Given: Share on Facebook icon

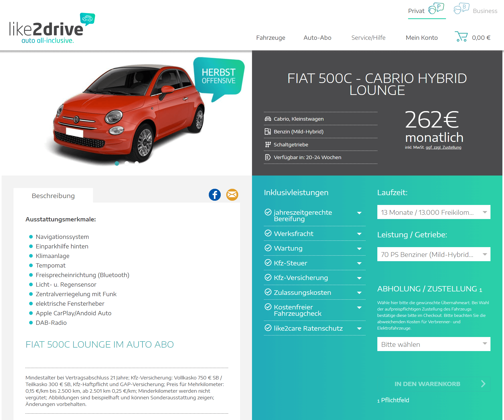Looking at the screenshot, I should pos(215,195).
